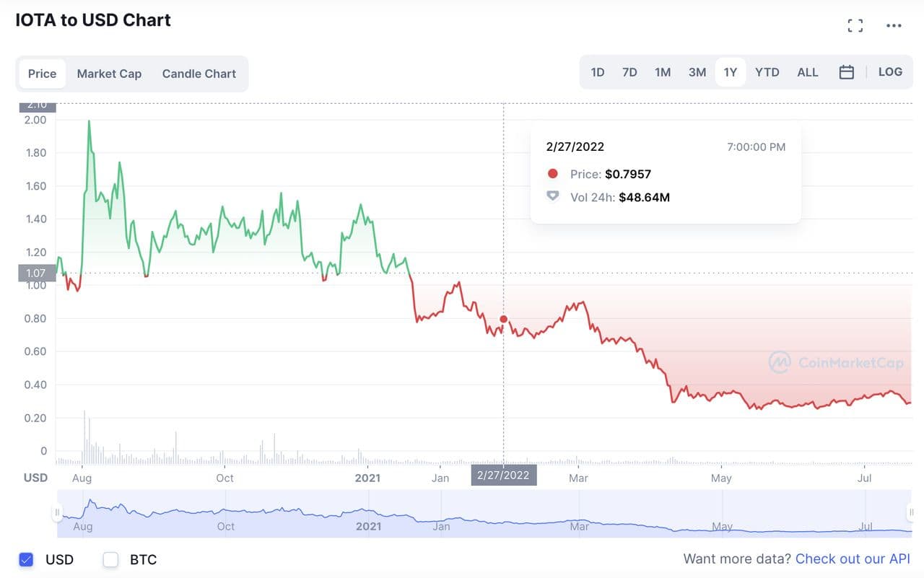Click the left range slider handle

[56, 512]
